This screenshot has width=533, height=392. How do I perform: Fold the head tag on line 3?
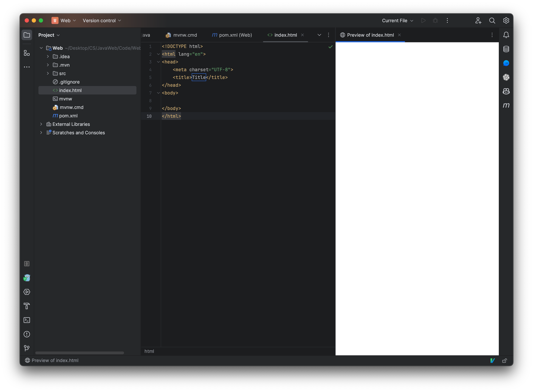[x=158, y=62]
